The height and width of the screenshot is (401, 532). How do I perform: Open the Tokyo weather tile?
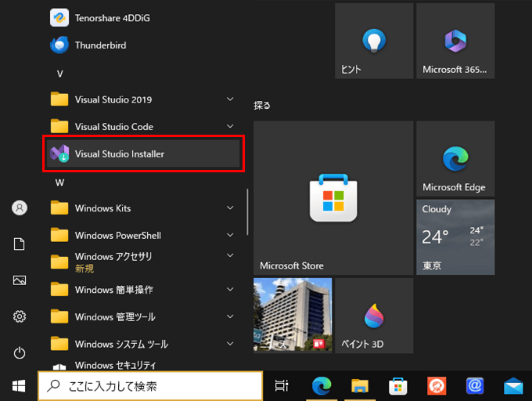(455, 237)
